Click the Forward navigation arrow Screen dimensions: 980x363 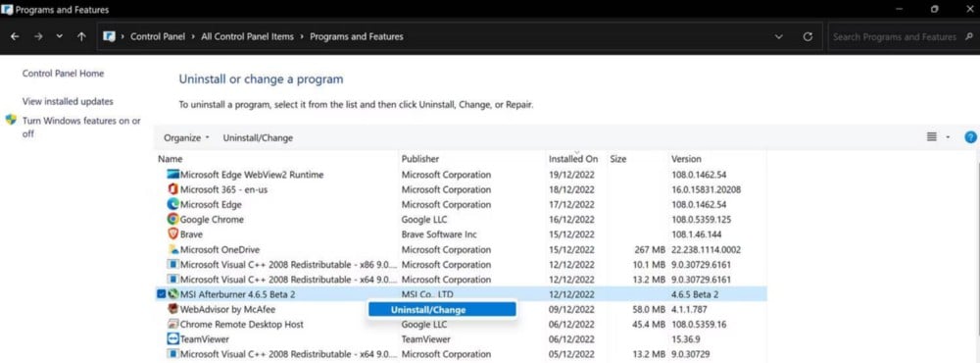38,37
